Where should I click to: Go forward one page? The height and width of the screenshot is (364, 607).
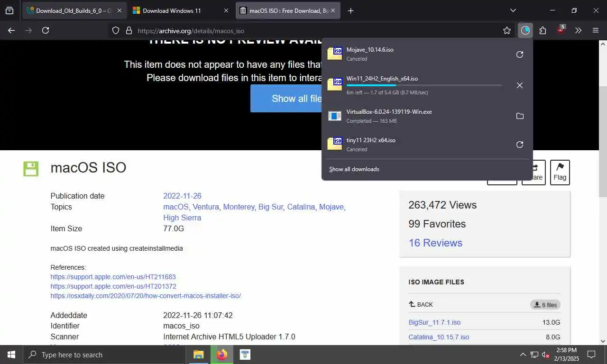pyautogui.click(x=28, y=30)
